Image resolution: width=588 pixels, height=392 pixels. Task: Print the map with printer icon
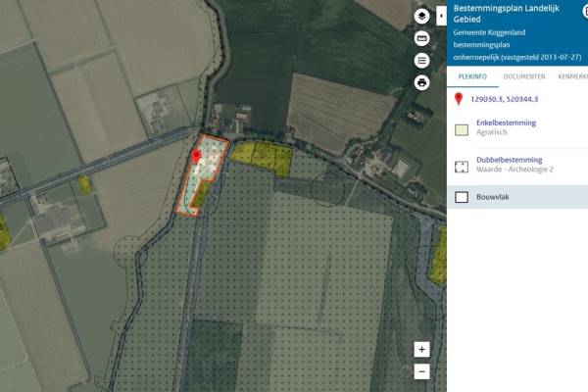(421, 82)
